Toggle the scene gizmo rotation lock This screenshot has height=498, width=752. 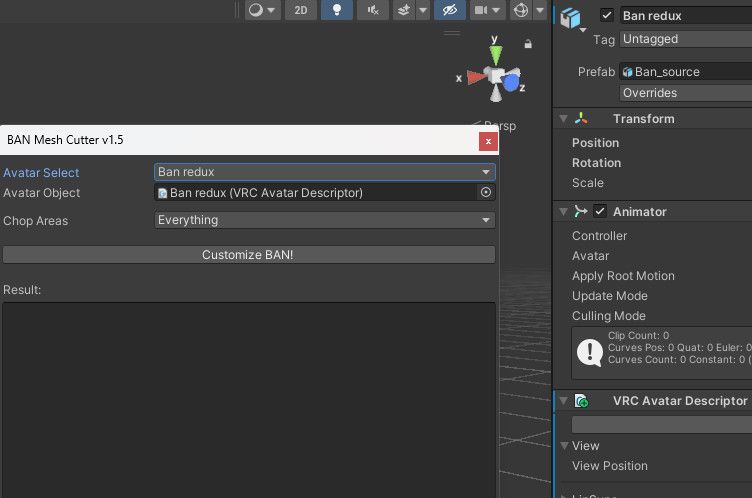tap(528, 44)
